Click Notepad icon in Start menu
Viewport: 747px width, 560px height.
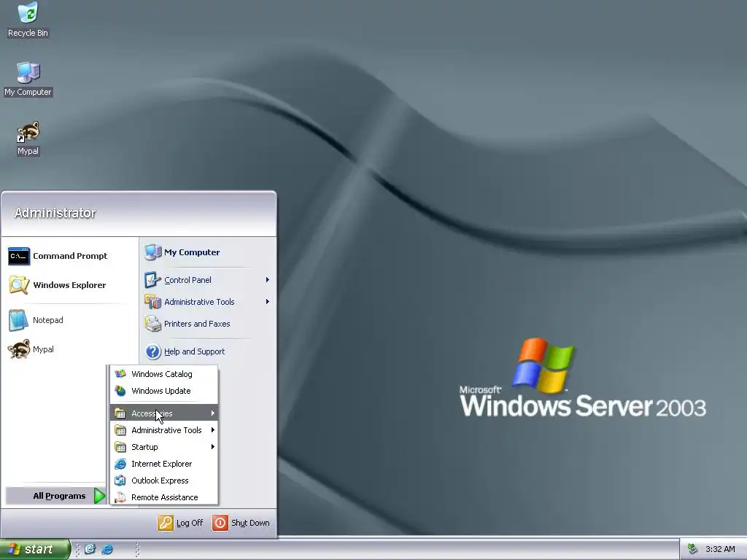click(18, 320)
